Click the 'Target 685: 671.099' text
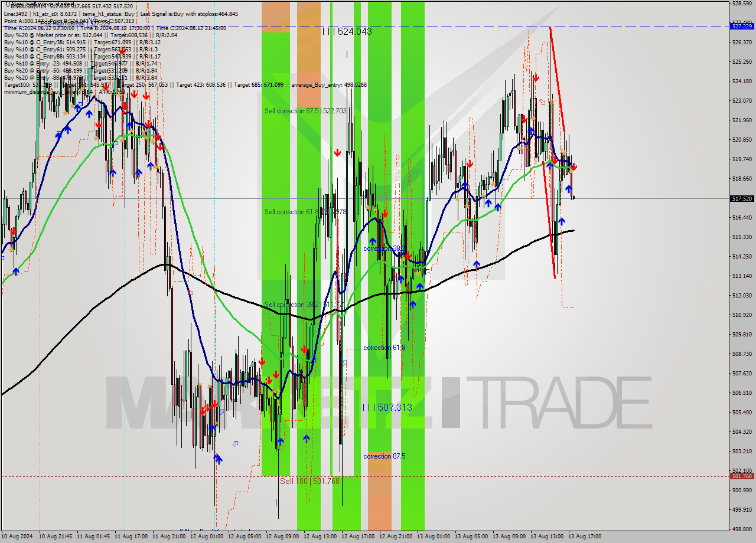 (x=259, y=84)
